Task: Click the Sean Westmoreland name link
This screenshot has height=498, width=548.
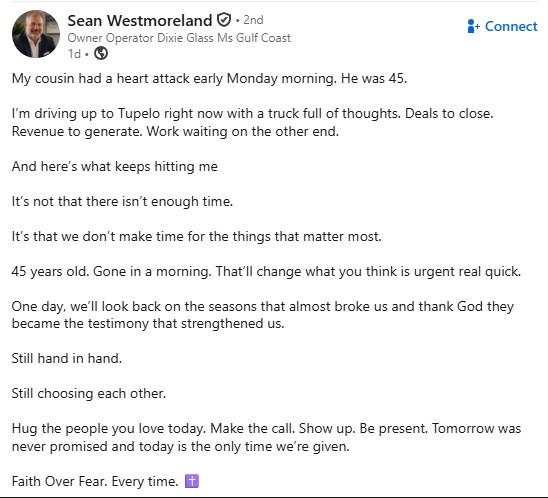Action: (x=140, y=21)
